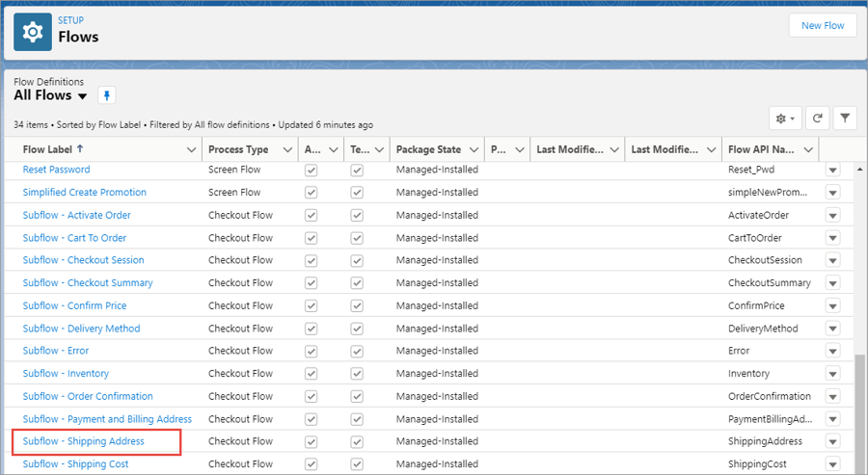Open Package State column dropdown menu
The width and height of the screenshot is (868, 475).
(473, 149)
